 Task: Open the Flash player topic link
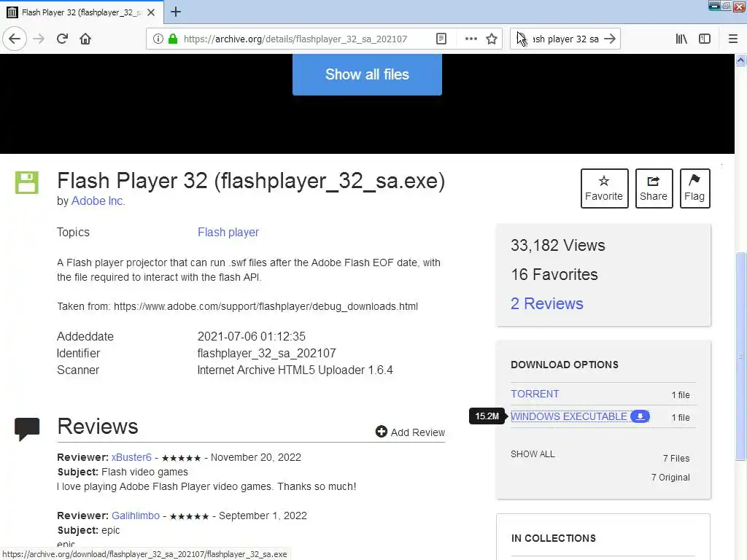coord(228,233)
